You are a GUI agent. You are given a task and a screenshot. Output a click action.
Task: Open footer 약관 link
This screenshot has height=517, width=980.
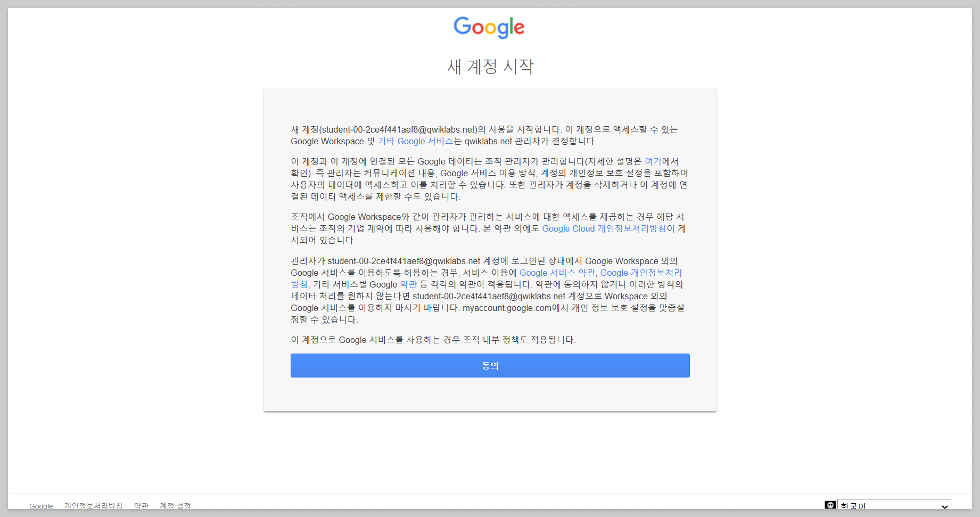coord(141,505)
